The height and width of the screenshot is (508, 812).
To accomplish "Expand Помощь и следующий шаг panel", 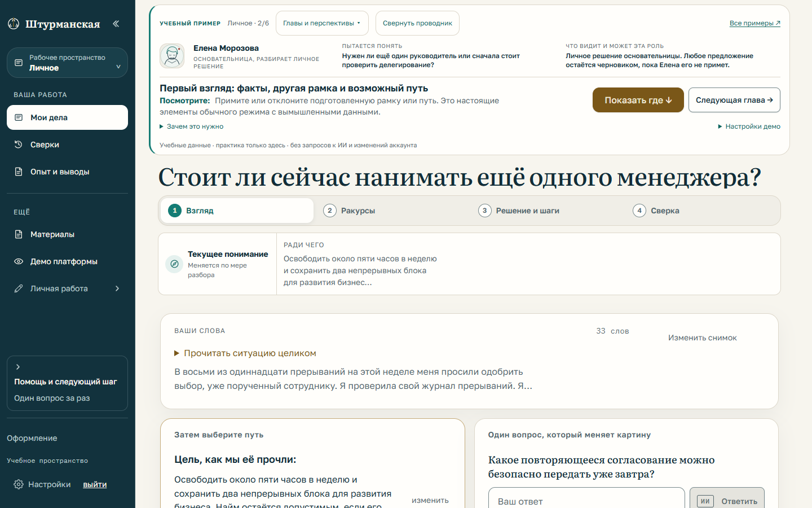I will (67, 383).
